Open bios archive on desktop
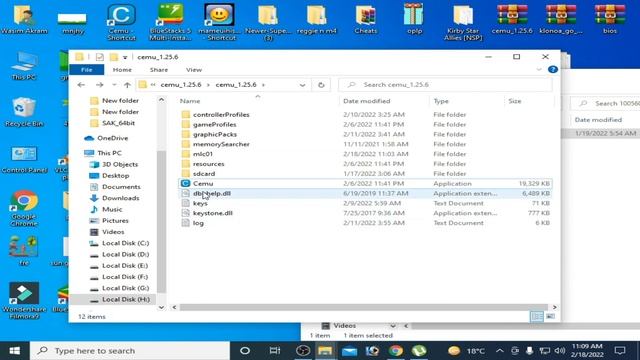Screen dimensions: 640x360 [x=610, y=19]
